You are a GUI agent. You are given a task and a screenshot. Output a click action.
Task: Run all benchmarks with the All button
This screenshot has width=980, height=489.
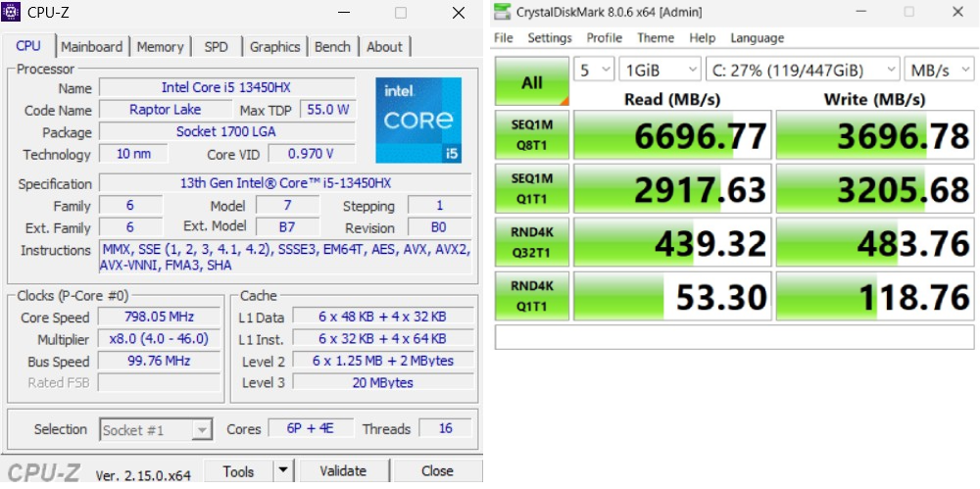tap(532, 82)
